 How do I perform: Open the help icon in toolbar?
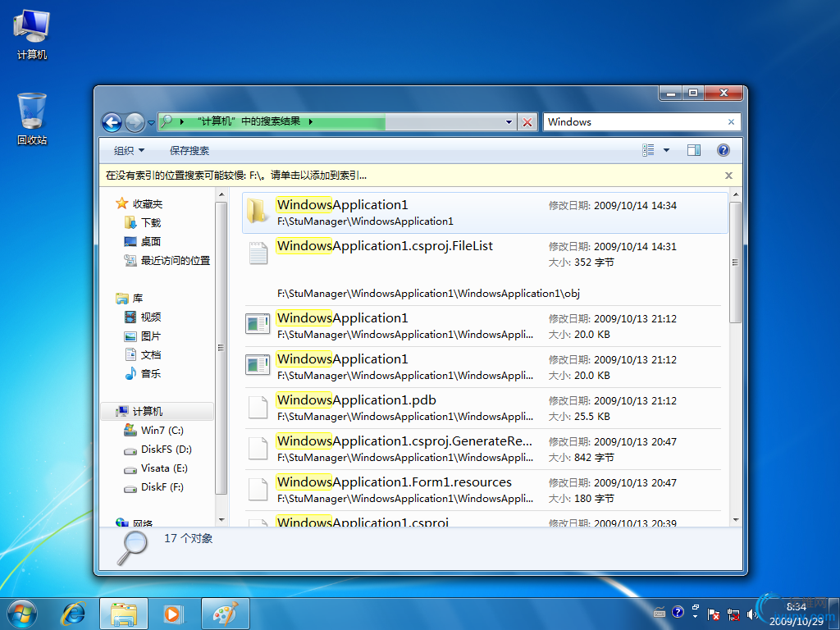tap(724, 150)
